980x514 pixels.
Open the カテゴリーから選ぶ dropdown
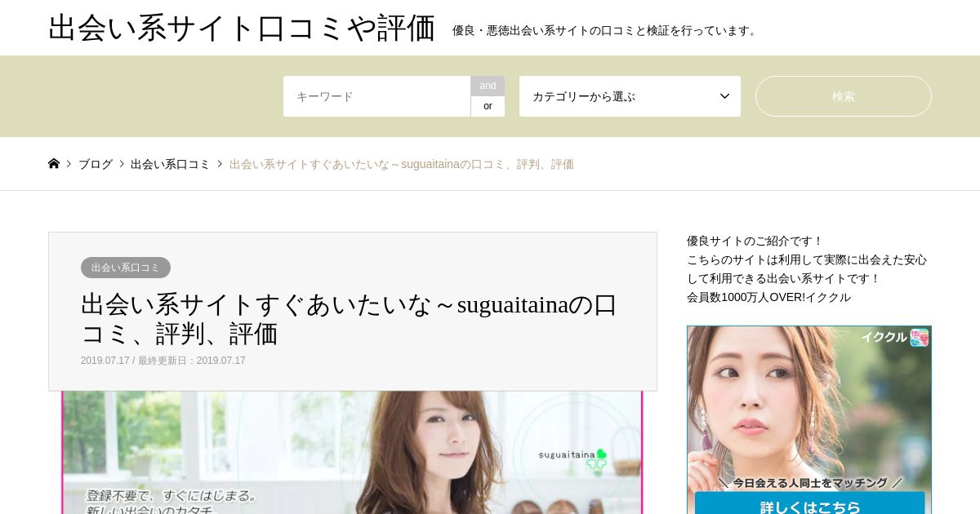(x=630, y=96)
